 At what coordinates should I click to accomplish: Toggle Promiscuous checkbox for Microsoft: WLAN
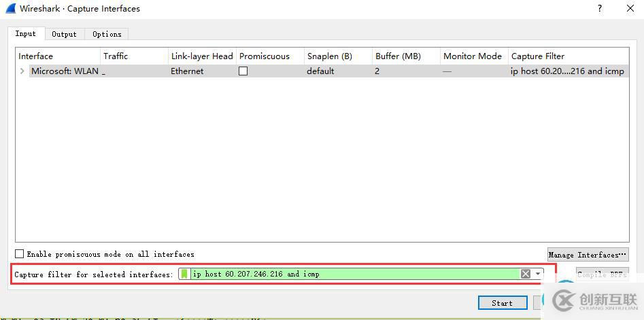tap(243, 71)
